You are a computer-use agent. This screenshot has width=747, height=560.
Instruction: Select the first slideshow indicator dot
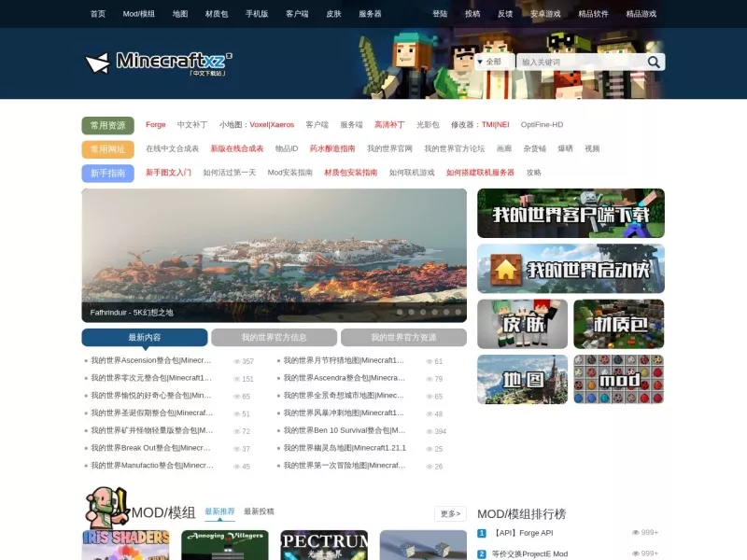click(400, 313)
